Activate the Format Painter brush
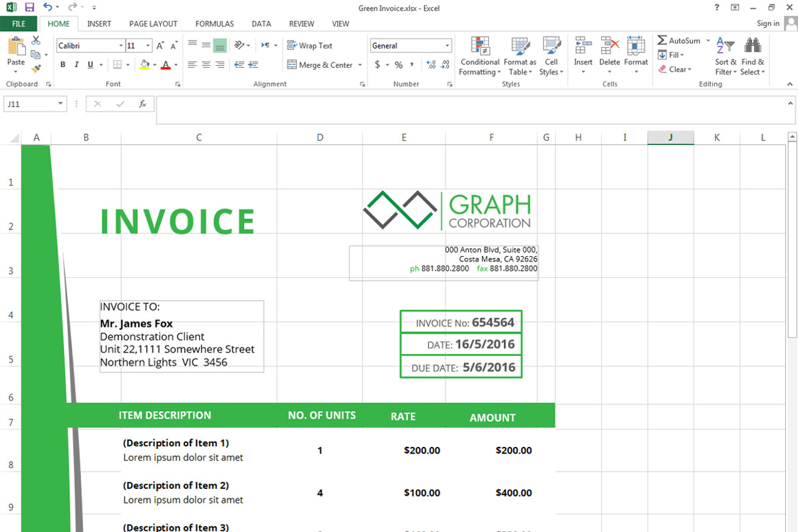This screenshot has height=532, width=798. (36, 68)
